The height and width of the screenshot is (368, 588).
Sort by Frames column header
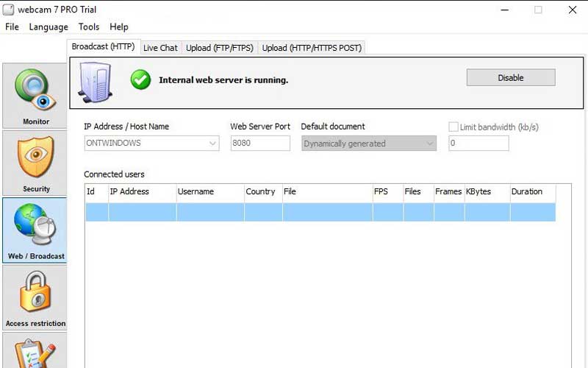[449, 192]
